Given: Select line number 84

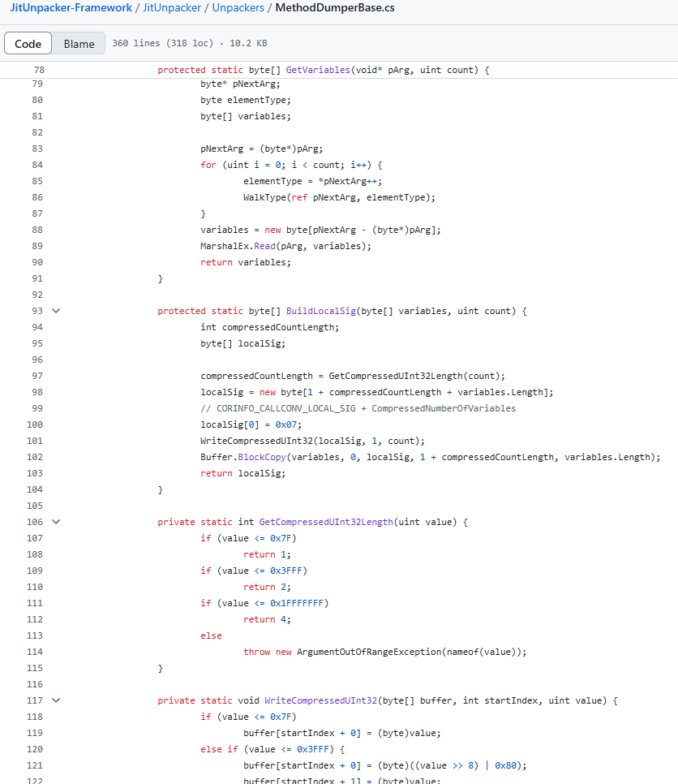Looking at the screenshot, I should [x=37, y=165].
